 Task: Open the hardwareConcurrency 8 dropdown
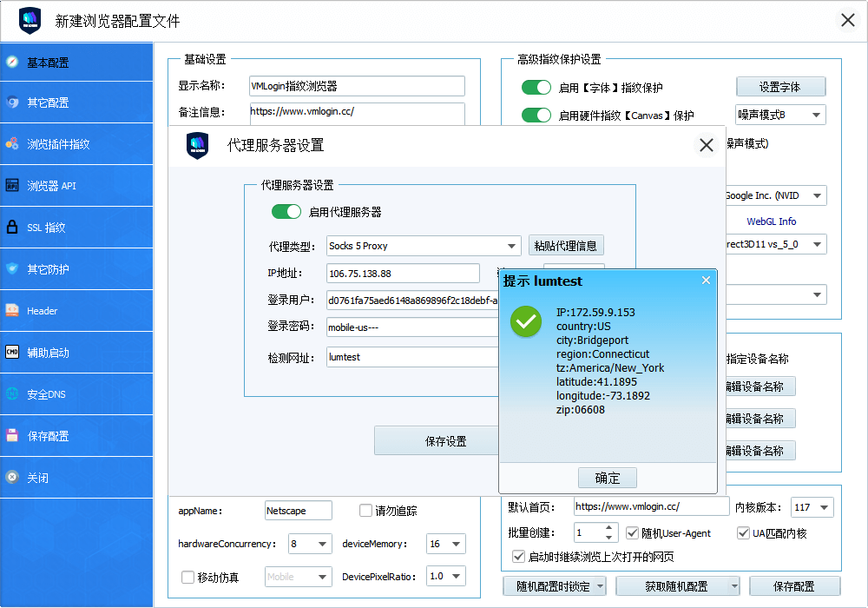pos(310,544)
